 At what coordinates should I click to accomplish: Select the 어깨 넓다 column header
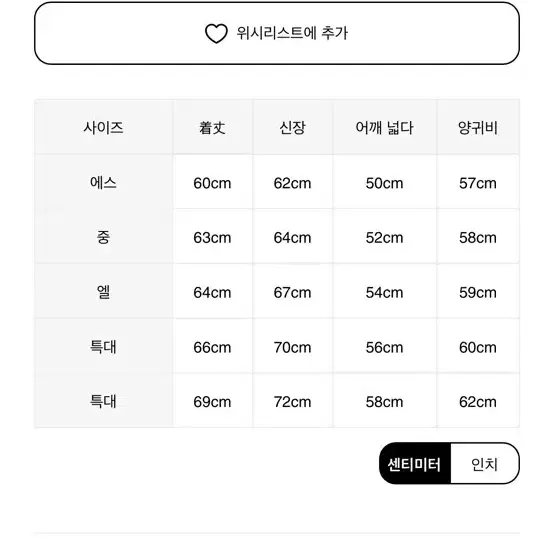tap(384, 127)
